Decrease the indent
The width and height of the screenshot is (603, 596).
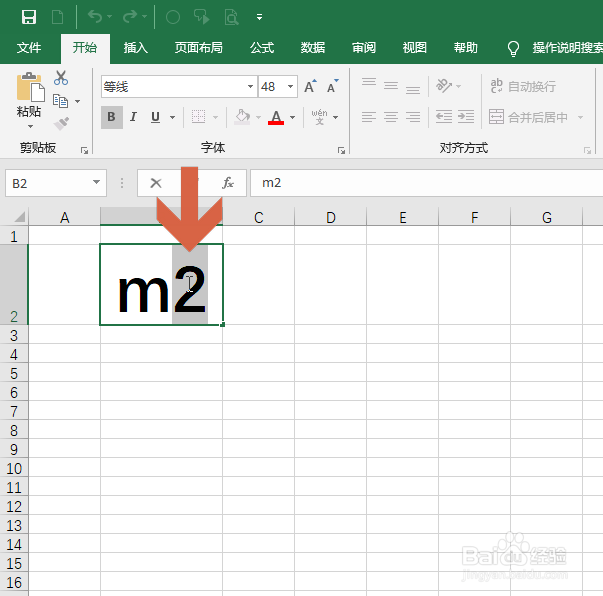444,117
